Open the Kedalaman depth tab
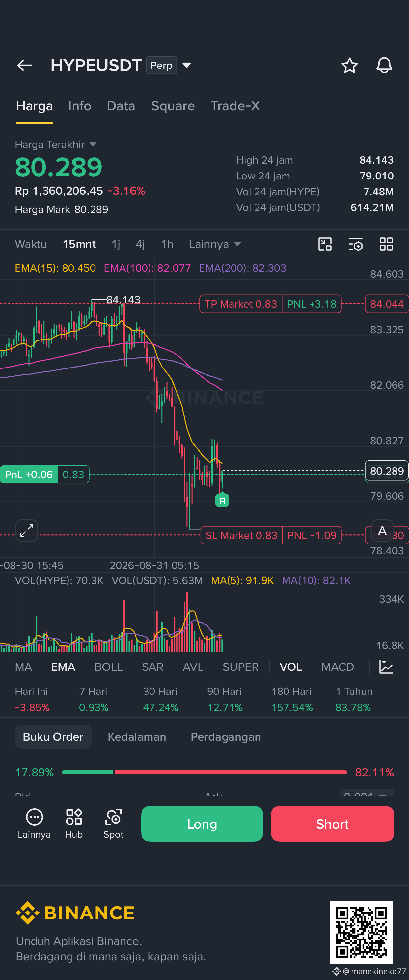 point(137,737)
